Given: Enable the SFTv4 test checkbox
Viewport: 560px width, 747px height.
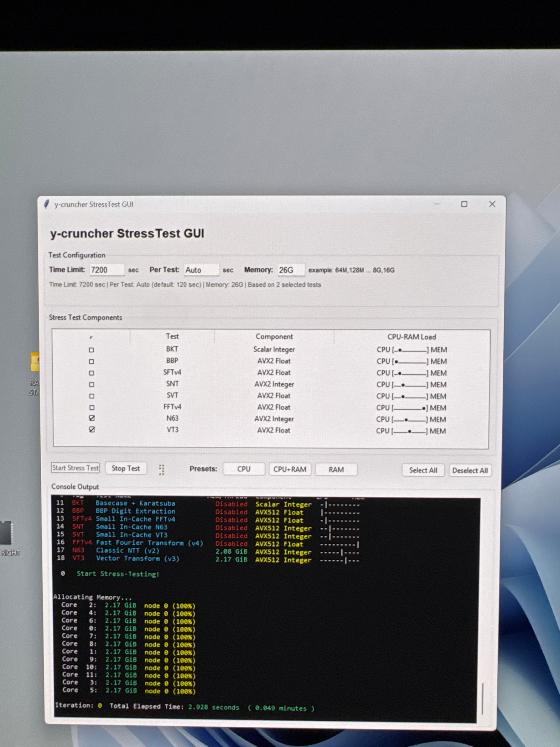Looking at the screenshot, I should (x=91, y=373).
